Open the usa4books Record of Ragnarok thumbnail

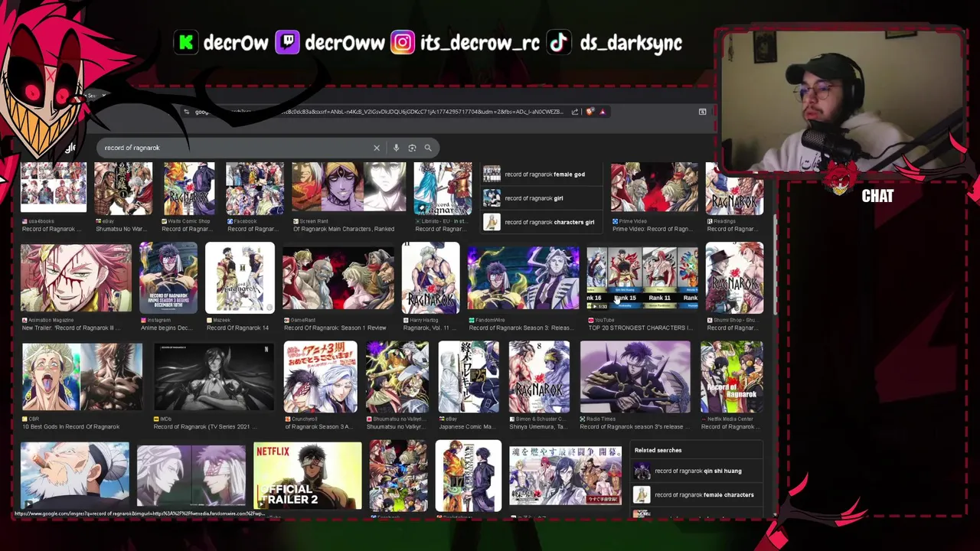(x=54, y=188)
